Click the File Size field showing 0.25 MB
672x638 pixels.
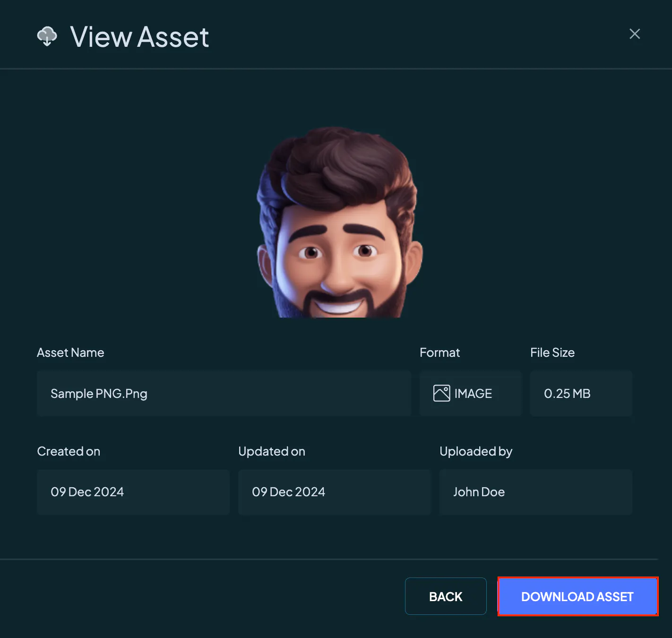pos(581,393)
